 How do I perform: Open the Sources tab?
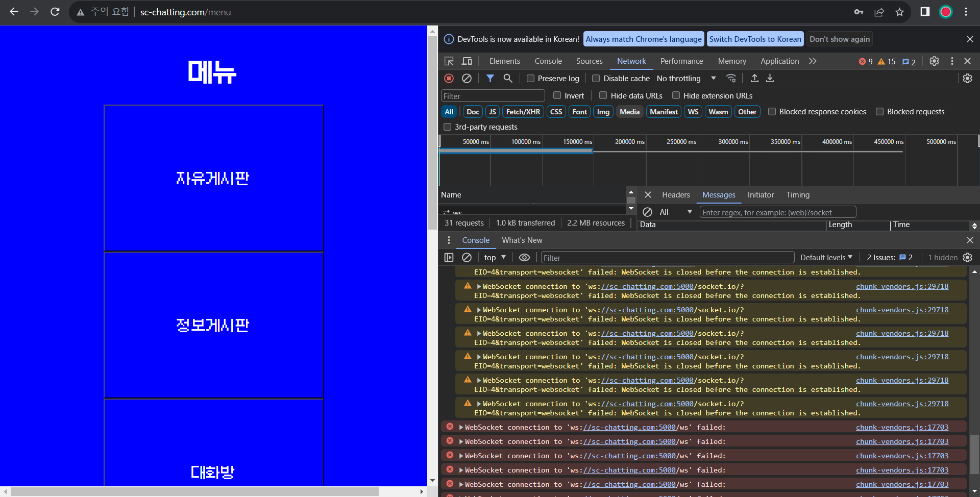(x=589, y=61)
